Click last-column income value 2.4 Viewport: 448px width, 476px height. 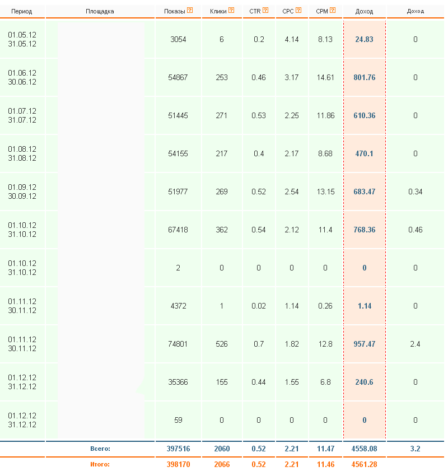[x=415, y=344]
